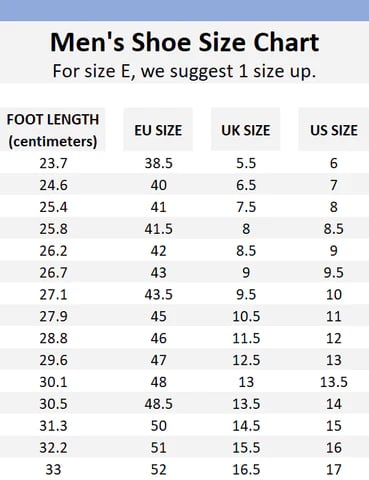The height and width of the screenshot is (480, 369).
Task: Click the Men's Shoe Size Chart title
Action: point(184,42)
